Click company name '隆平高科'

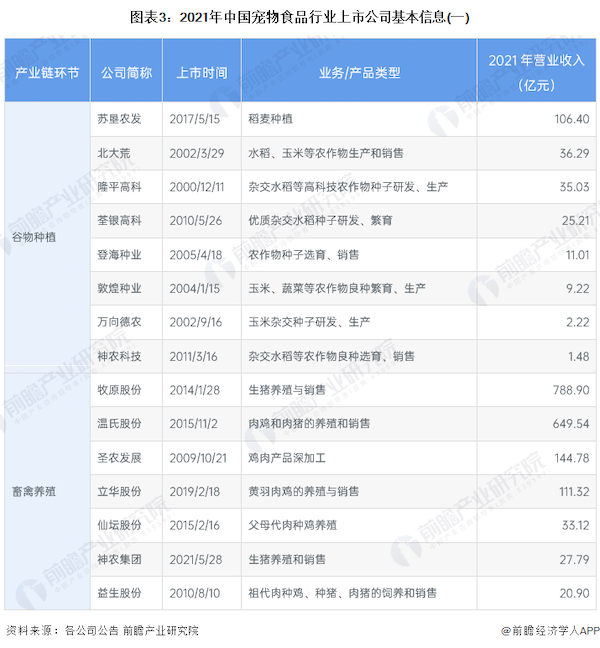tap(119, 187)
